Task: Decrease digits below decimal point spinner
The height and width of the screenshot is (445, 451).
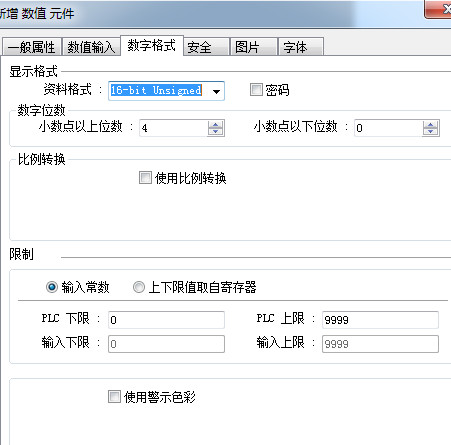Action: [x=431, y=132]
